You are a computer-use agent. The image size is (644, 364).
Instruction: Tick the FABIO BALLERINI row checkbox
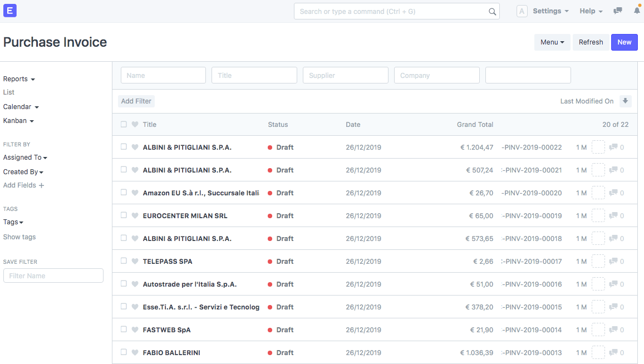point(124,353)
